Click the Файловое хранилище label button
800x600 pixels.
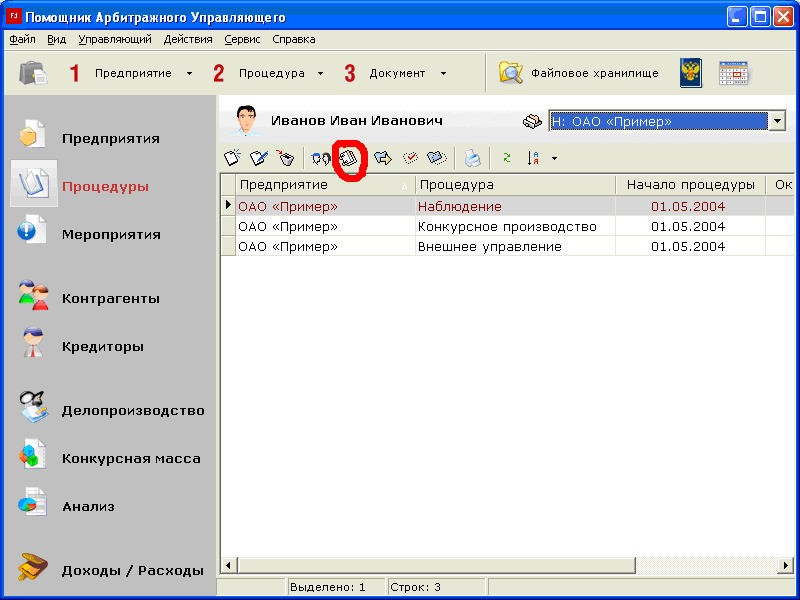coord(594,73)
